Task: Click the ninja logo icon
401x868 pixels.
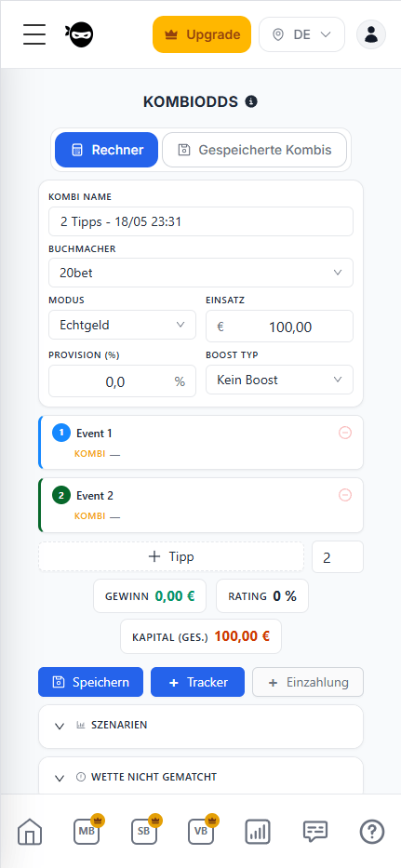Action: click(79, 34)
